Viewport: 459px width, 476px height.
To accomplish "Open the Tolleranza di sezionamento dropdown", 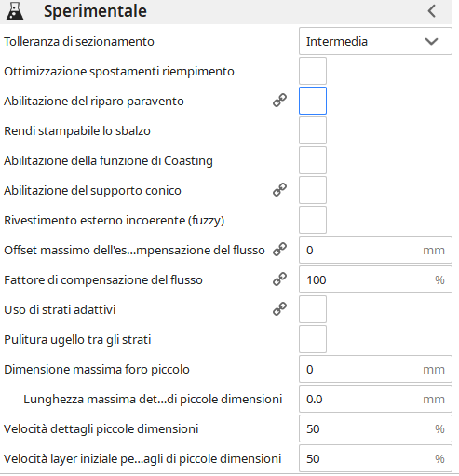I will [x=375, y=41].
